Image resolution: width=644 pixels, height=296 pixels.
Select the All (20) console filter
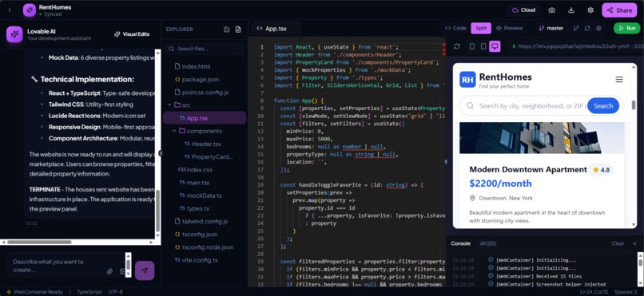[488, 243]
